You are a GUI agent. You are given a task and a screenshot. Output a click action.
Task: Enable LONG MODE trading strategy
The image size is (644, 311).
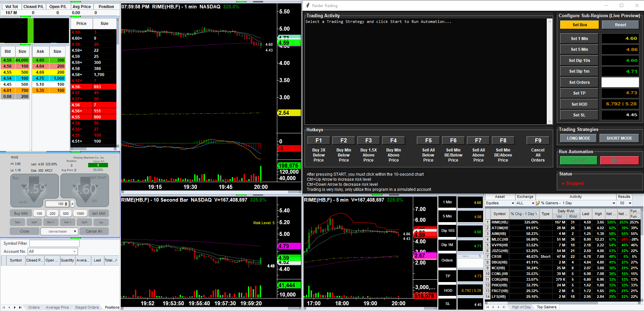click(578, 138)
